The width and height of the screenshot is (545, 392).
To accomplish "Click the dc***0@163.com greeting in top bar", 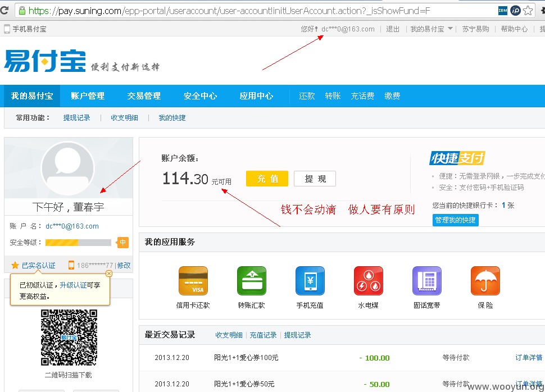I will tap(348, 29).
